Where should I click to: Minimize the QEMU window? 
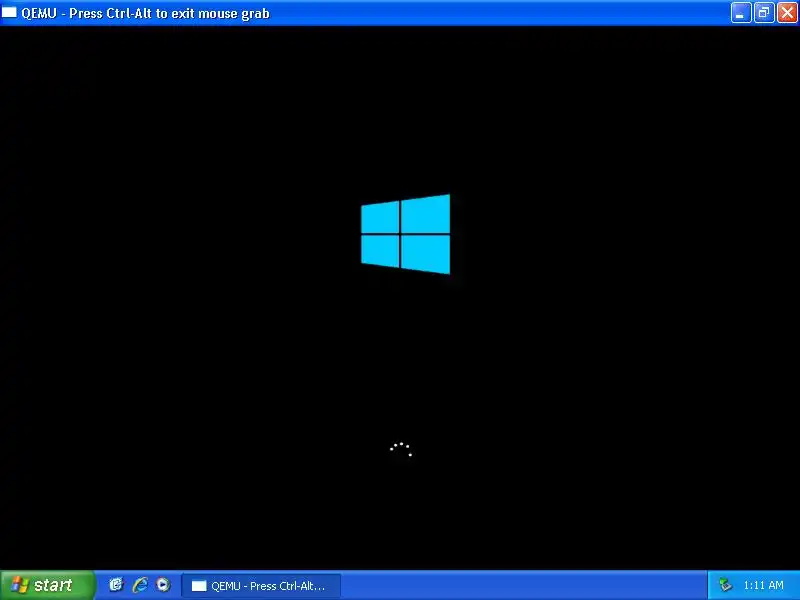741,13
